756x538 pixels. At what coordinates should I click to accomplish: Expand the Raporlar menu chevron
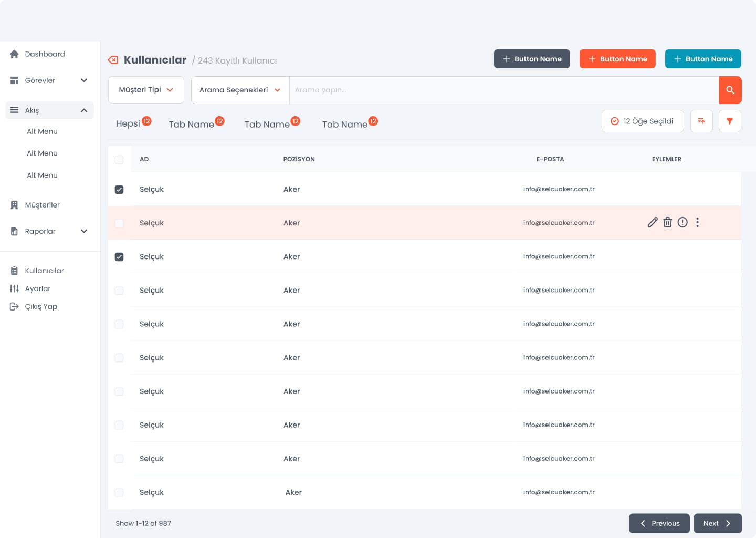point(84,231)
